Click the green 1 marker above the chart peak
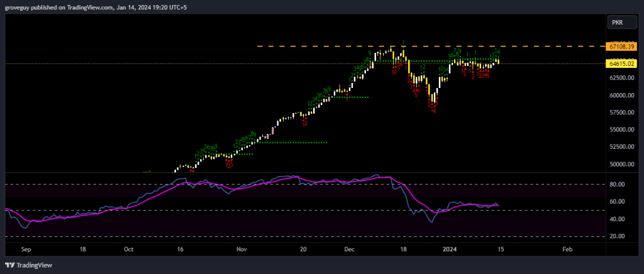This screenshot has height=274, width=644. click(403, 42)
